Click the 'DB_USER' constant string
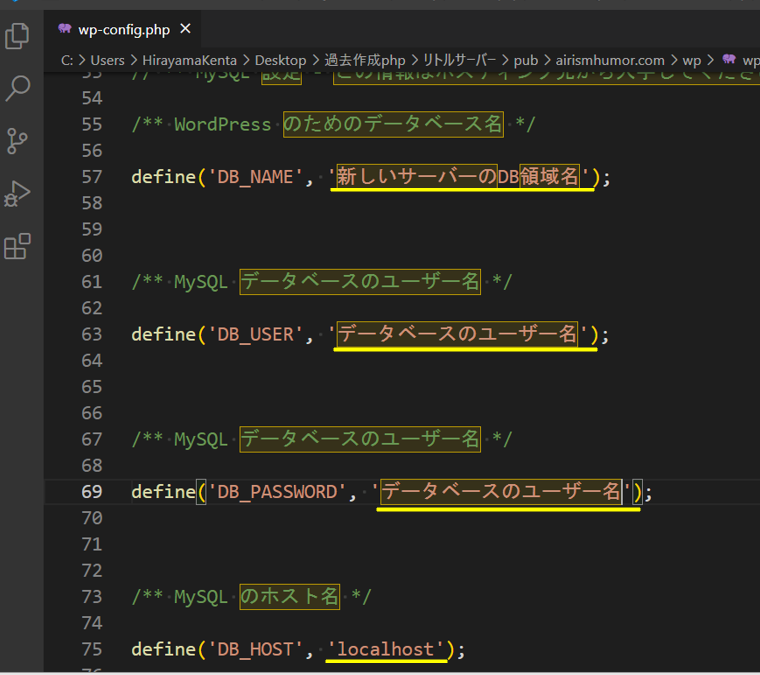Screen dimensions: 760x675 coord(255,334)
